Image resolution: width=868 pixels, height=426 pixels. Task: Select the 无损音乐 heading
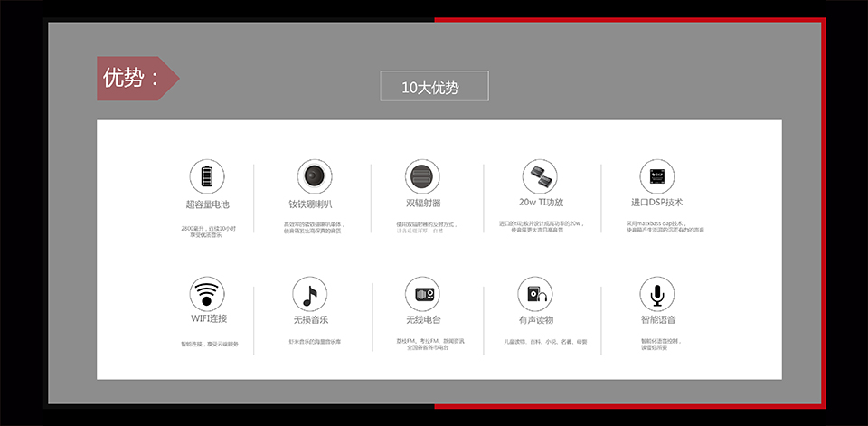[310, 319]
